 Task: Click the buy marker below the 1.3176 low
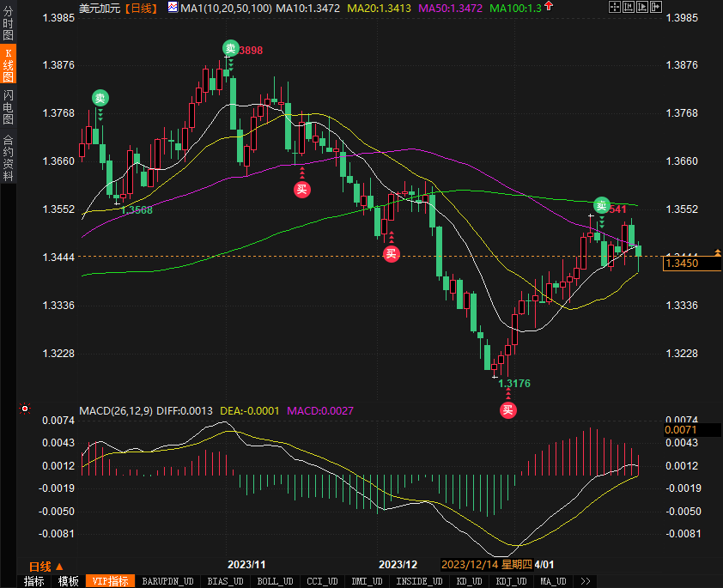(x=508, y=409)
